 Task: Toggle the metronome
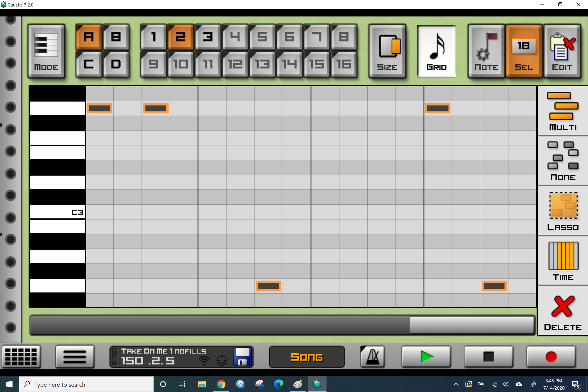point(372,356)
